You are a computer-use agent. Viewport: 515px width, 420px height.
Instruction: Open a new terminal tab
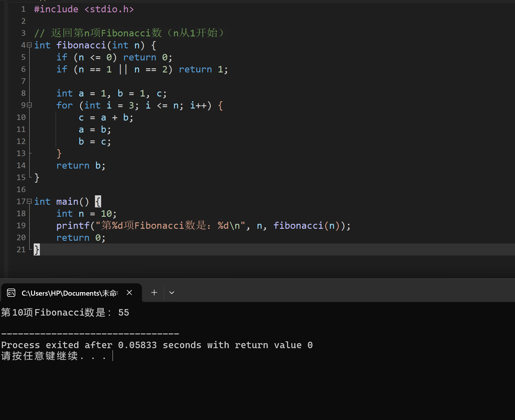click(x=154, y=292)
